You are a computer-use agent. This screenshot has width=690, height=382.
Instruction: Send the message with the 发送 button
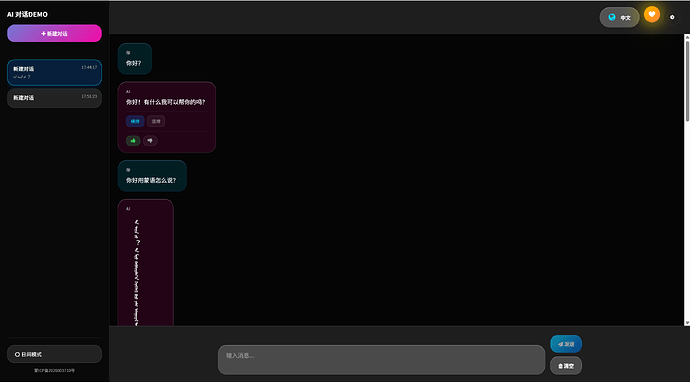point(566,344)
